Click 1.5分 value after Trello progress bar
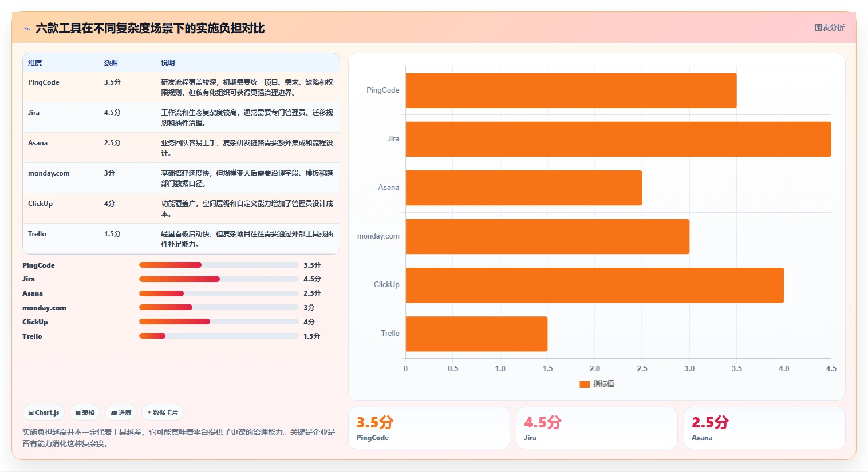The width and height of the screenshot is (868, 472). 312,336
